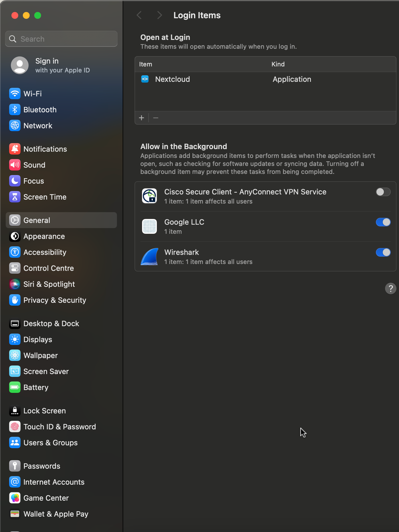Add a login item with plus button
Viewport: 399px width, 532px height.
tap(141, 118)
